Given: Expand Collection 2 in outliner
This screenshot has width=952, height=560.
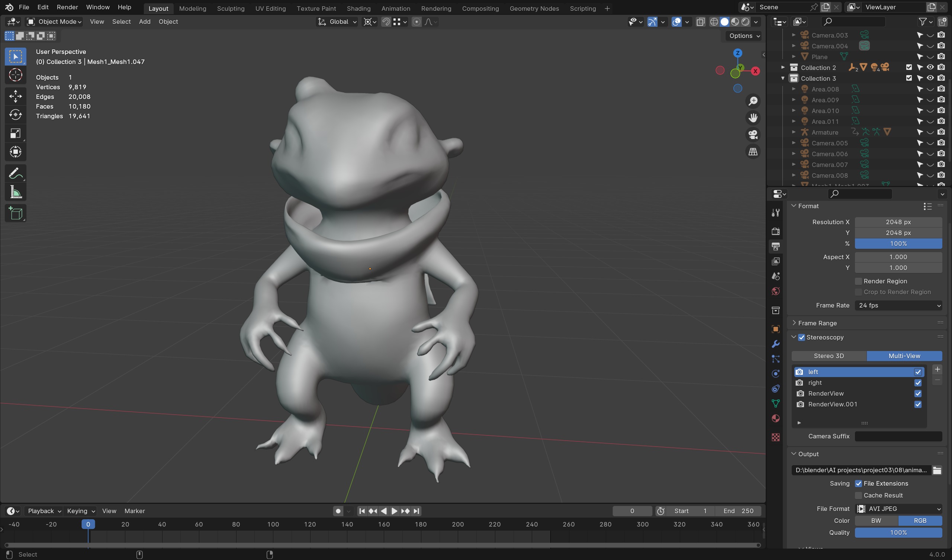Looking at the screenshot, I should (783, 68).
